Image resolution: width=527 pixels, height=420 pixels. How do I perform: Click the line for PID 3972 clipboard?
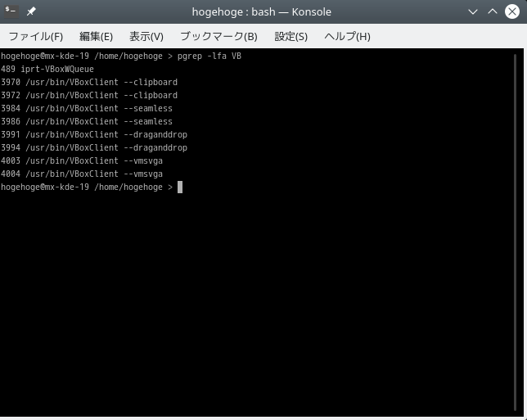(x=89, y=95)
